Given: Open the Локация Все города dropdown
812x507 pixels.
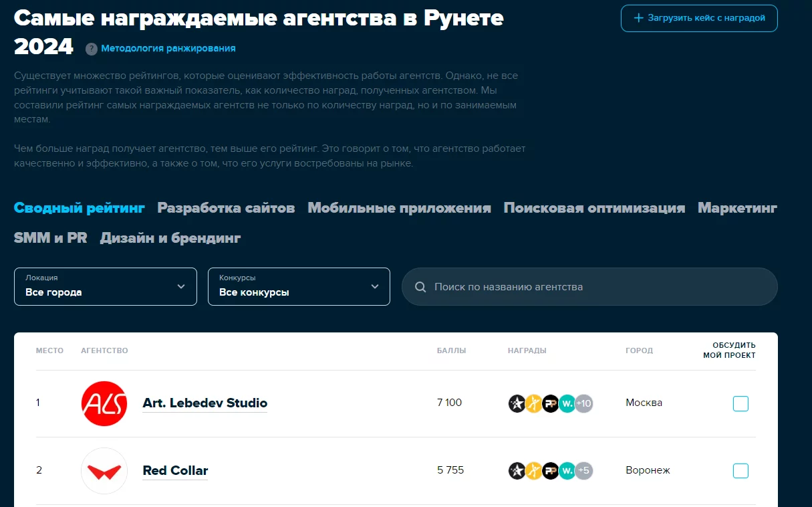Looking at the screenshot, I should pos(106,287).
